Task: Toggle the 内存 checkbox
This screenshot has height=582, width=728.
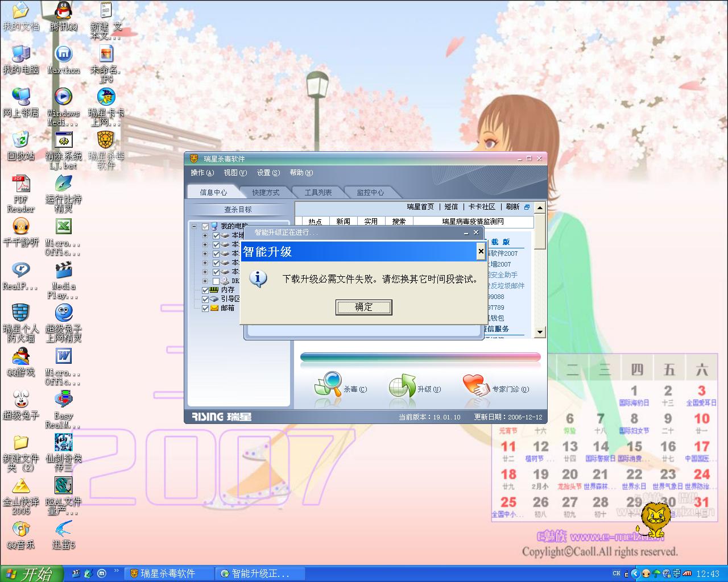Action: click(x=205, y=290)
